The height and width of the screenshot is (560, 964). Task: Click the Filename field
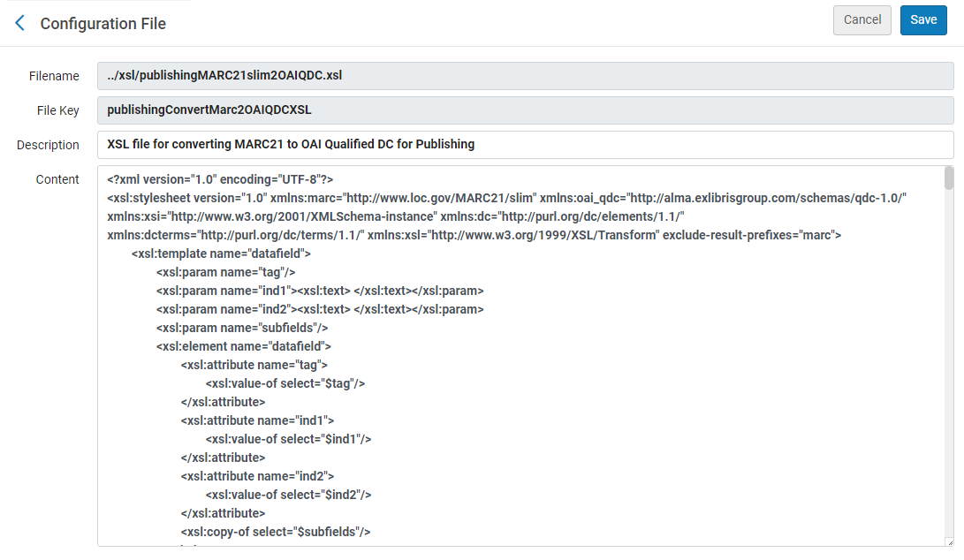[x=526, y=76]
